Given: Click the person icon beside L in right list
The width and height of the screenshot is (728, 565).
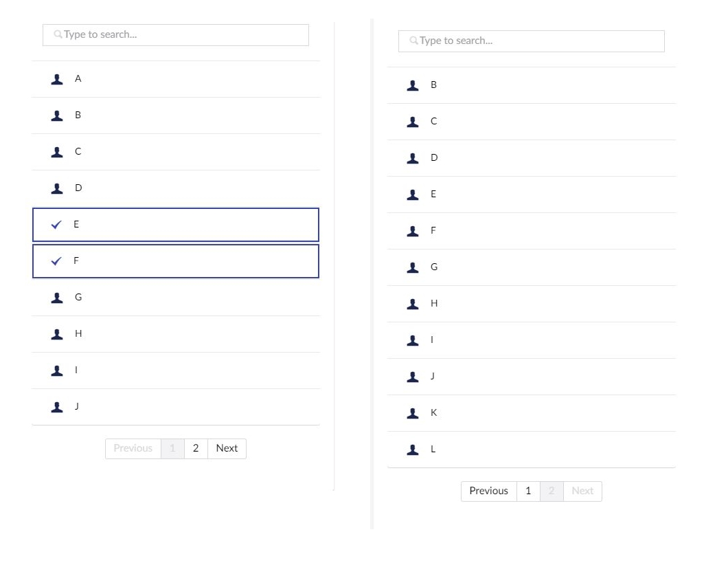Looking at the screenshot, I should click(412, 450).
